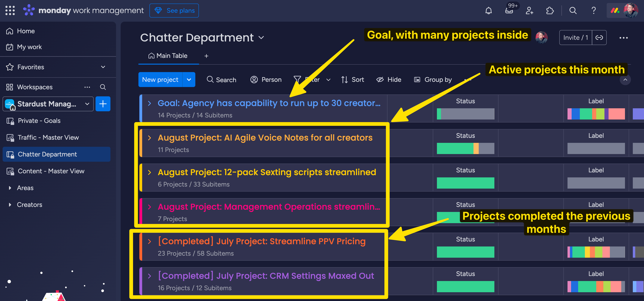This screenshot has width=644, height=301.
Task: Expand the Areas folder in sidebar
Action: point(10,188)
